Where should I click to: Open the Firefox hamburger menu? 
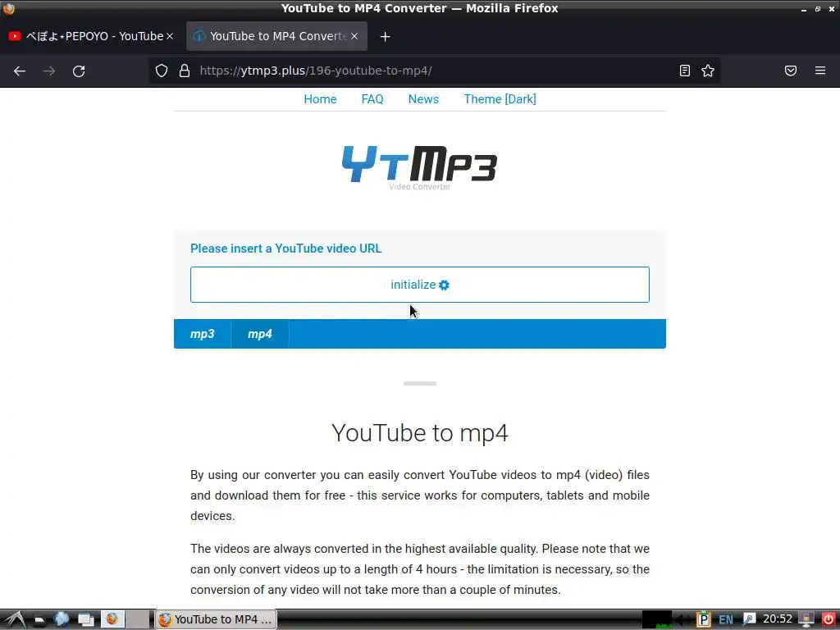[x=820, y=71]
